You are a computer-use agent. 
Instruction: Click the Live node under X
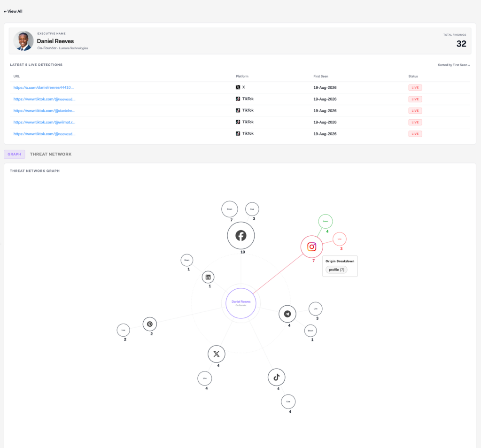click(205, 378)
